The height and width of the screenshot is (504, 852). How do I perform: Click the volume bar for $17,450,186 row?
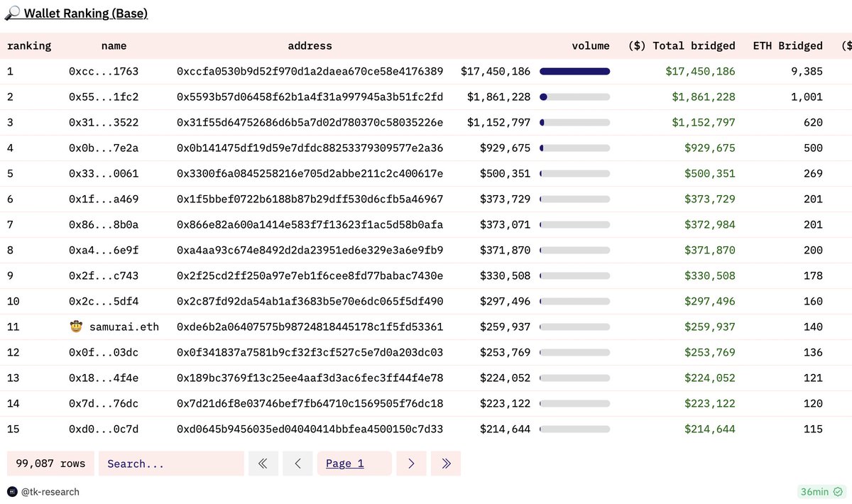tap(574, 71)
